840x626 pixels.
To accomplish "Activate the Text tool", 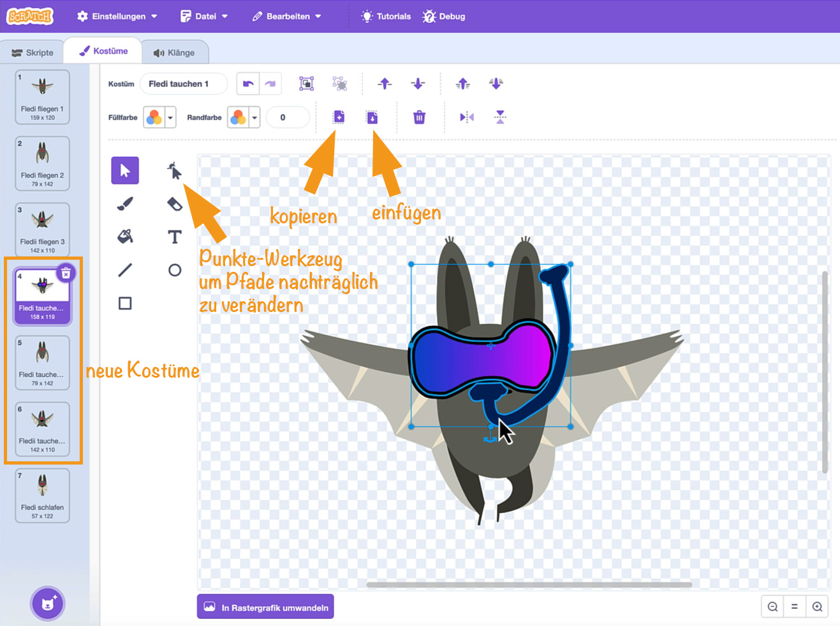I will pos(174,237).
